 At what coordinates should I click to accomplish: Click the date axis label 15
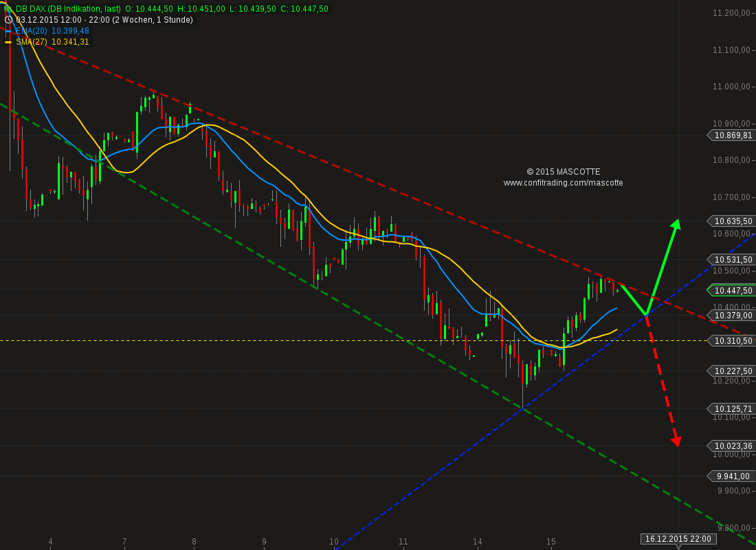551,542
